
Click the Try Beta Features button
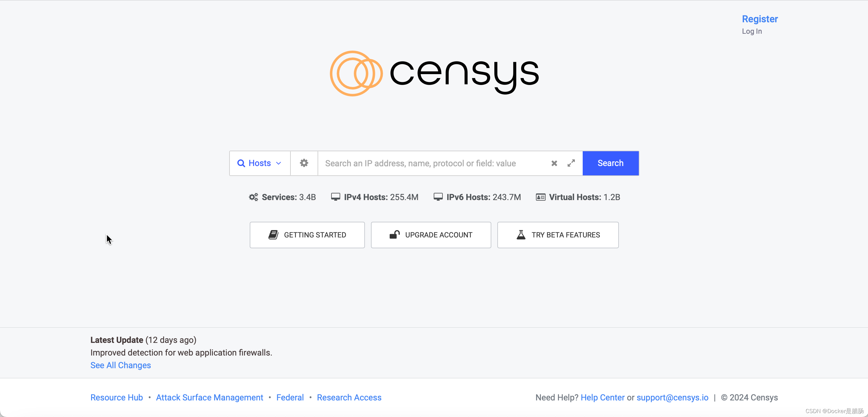pos(557,234)
